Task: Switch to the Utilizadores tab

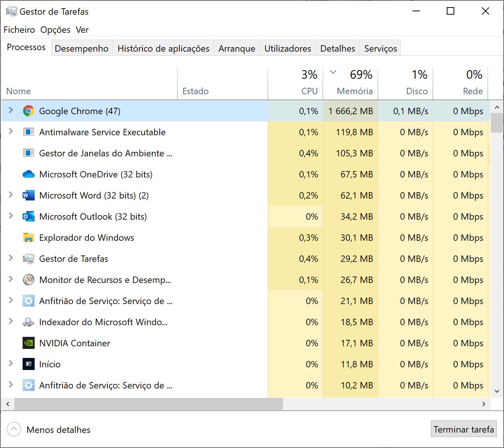Action: [288, 49]
